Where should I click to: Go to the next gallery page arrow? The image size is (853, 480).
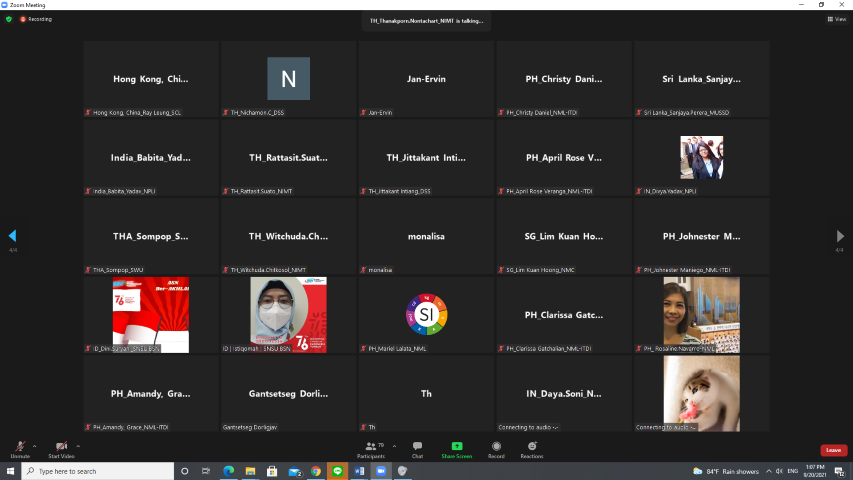pos(840,236)
